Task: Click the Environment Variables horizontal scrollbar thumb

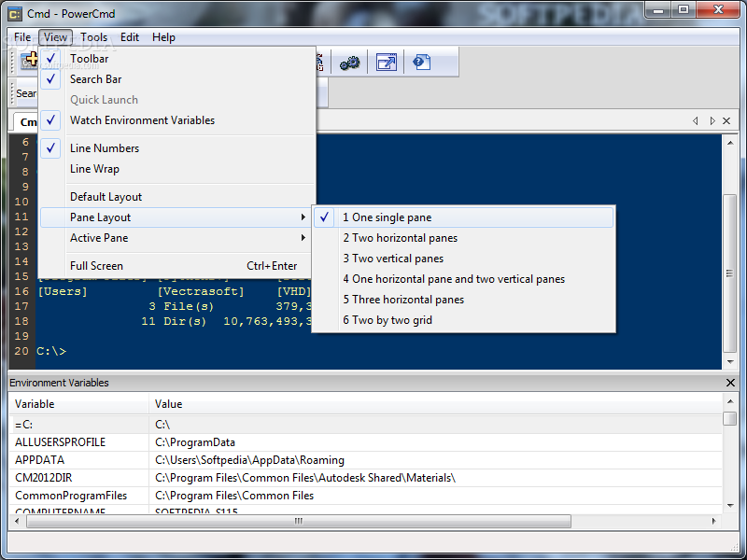Action: 299,521
